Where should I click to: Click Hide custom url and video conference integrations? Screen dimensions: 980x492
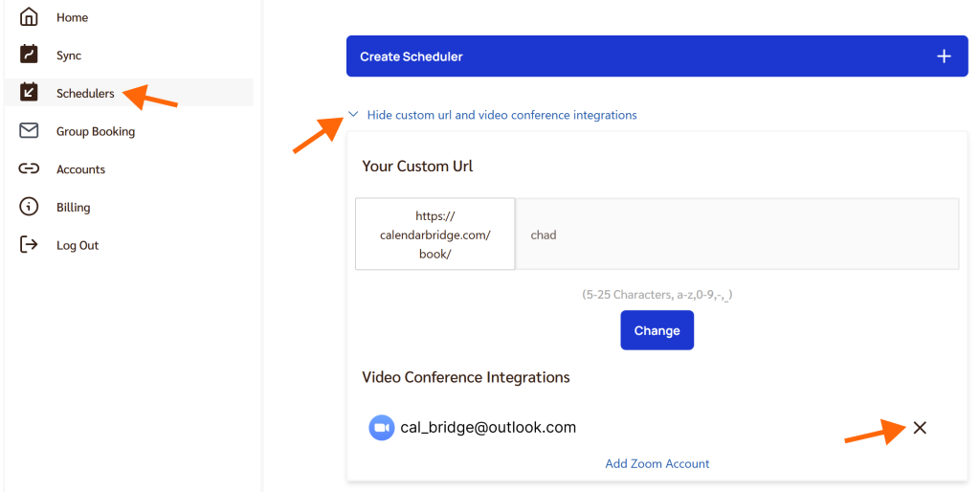501,115
